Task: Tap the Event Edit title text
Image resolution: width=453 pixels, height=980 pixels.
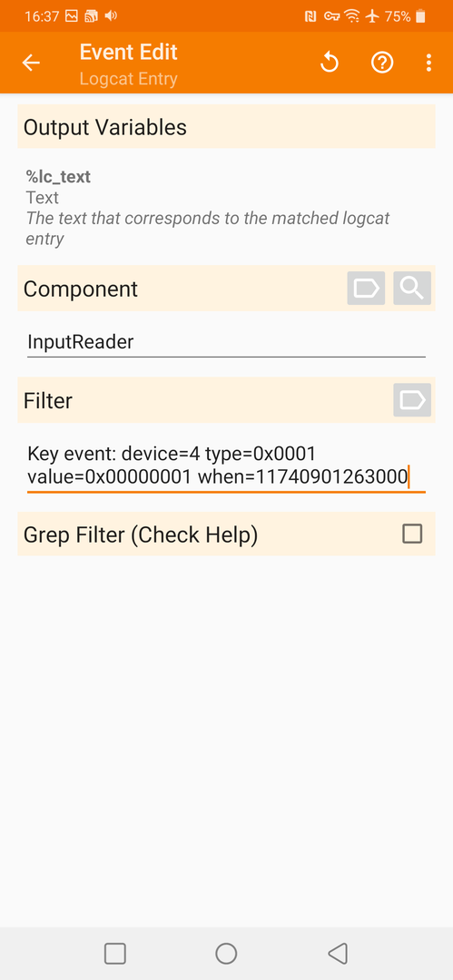Action: 128,52
